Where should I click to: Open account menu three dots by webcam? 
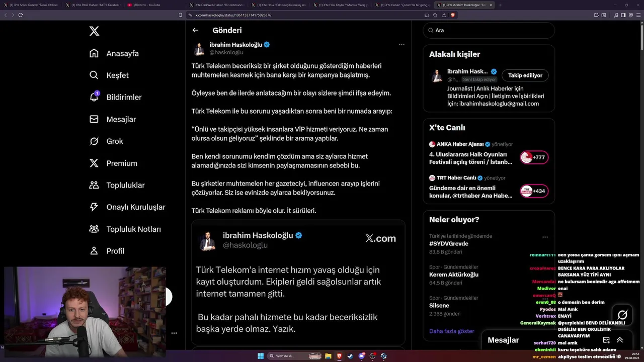(x=174, y=333)
